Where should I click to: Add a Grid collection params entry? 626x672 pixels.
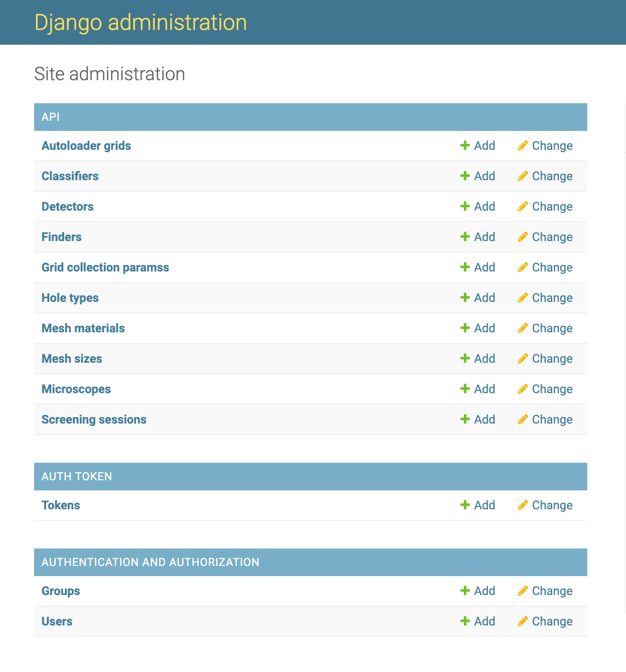478,267
